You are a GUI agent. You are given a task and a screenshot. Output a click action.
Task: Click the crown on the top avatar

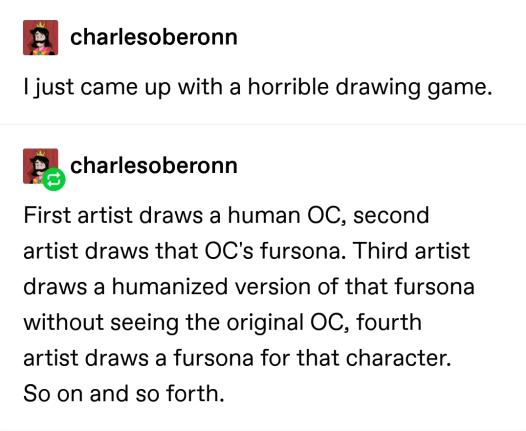pyautogui.click(x=40, y=25)
